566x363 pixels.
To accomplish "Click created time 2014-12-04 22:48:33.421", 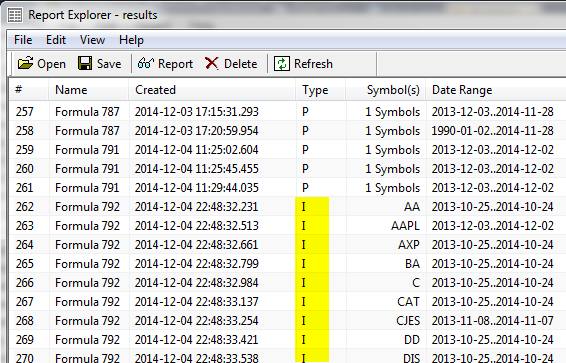I will [x=197, y=340].
